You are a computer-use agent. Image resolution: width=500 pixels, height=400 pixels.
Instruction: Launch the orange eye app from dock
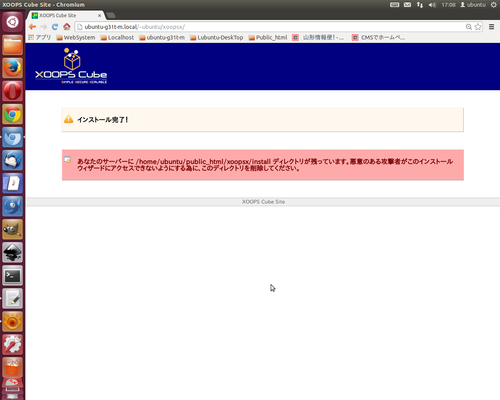[x=12, y=322]
